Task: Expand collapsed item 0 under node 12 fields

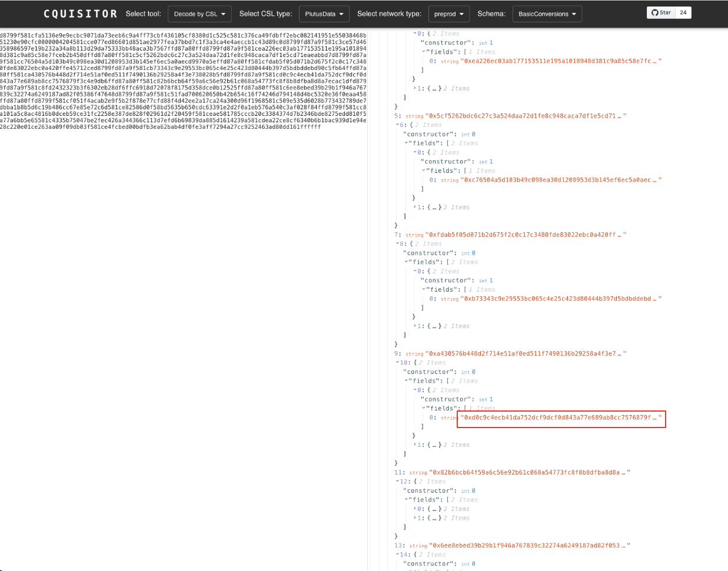Action: pyautogui.click(x=415, y=509)
